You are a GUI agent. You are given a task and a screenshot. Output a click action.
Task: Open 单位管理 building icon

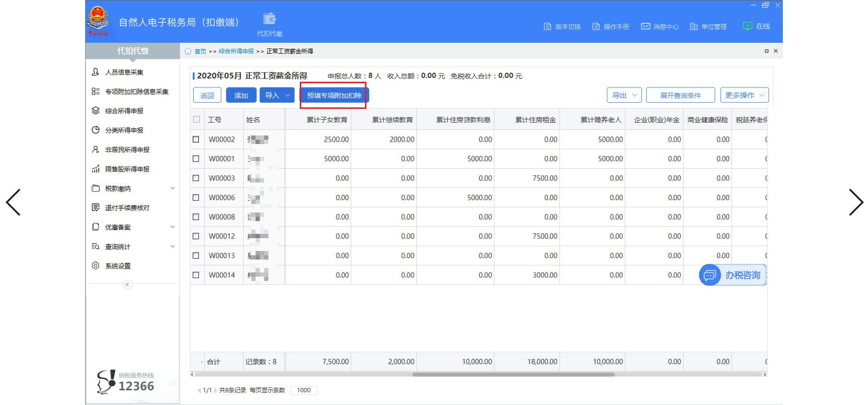[x=694, y=27]
